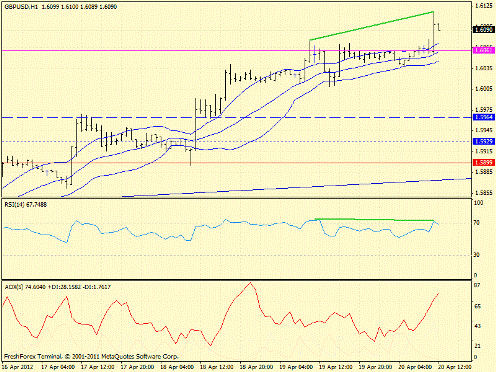Click the 19 Apr 20:00 time label
Screen dimensions: 496x372
(x=376, y=367)
